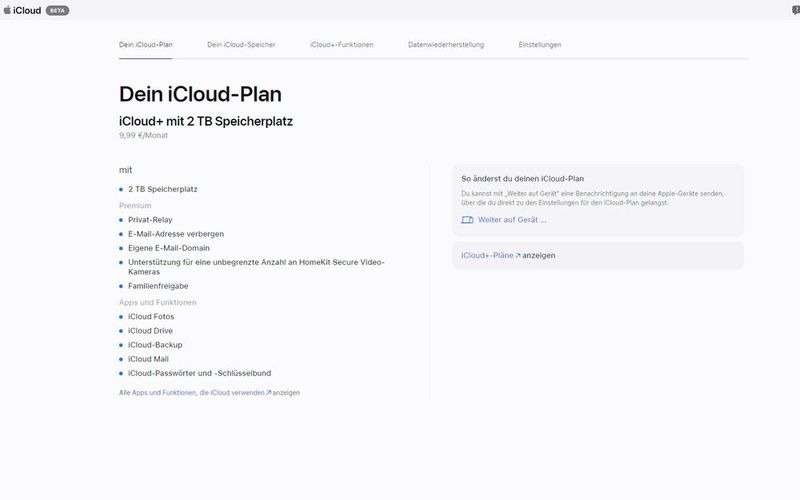
Task: Click the 9,99 €/Monat price text
Action: [x=143, y=135]
